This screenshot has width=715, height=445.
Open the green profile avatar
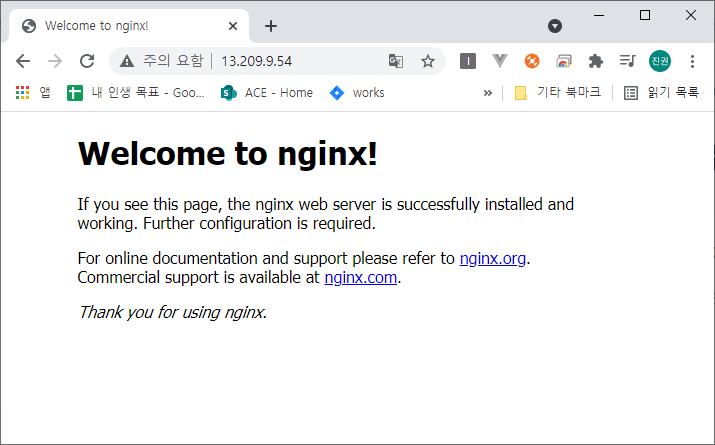[660, 61]
